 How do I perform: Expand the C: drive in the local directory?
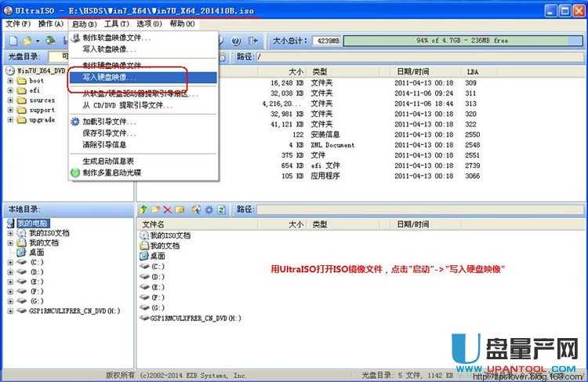(11, 262)
